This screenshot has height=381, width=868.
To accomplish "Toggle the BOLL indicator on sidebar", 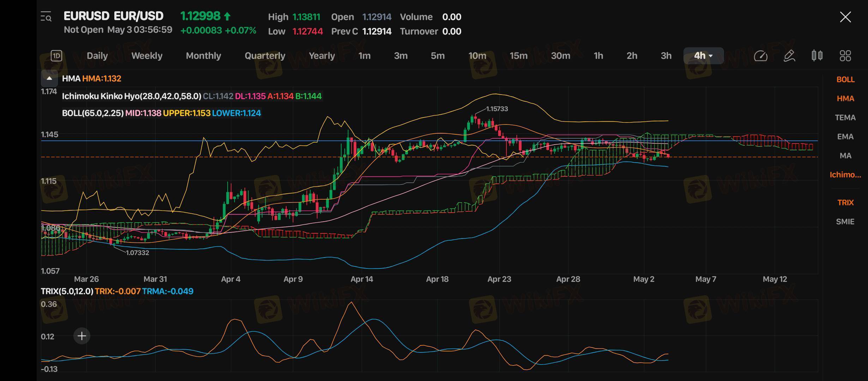I will click(x=845, y=80).
